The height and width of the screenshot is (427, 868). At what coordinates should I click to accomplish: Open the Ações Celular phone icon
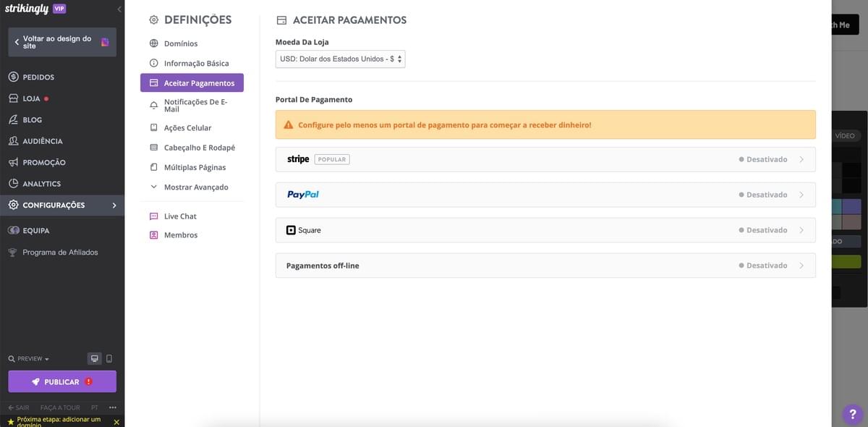pyautogui.click(x=153, y=127)
